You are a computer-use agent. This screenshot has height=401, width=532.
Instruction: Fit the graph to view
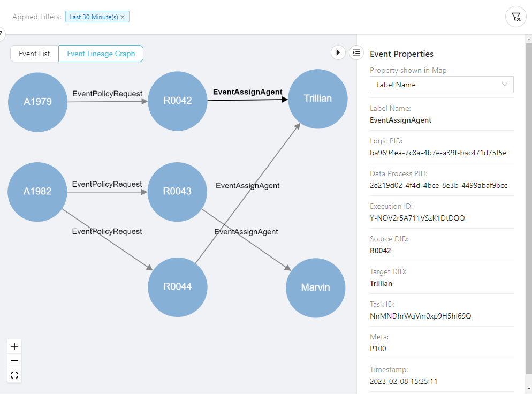[14, 375]
